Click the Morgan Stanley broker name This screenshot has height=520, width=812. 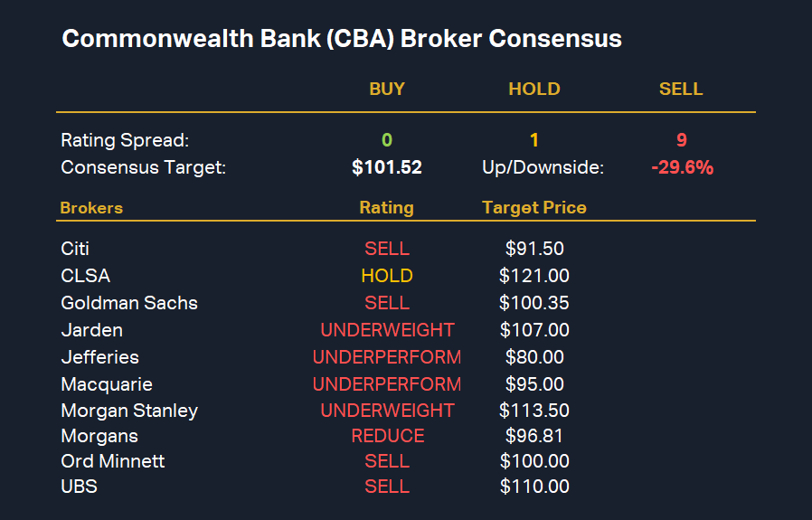pyautogui.click(x=129, y=411)
